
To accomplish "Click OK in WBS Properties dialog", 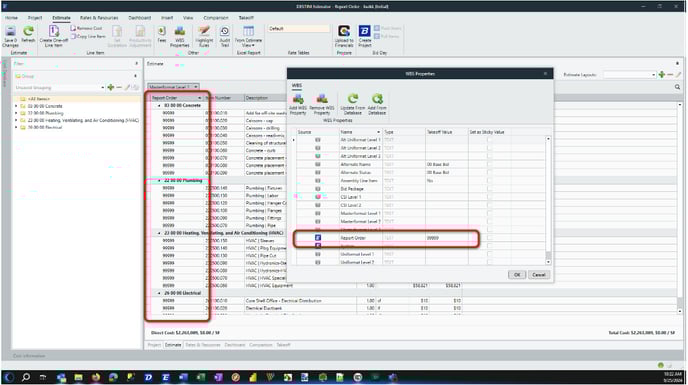I will click(x=517, y=274).
